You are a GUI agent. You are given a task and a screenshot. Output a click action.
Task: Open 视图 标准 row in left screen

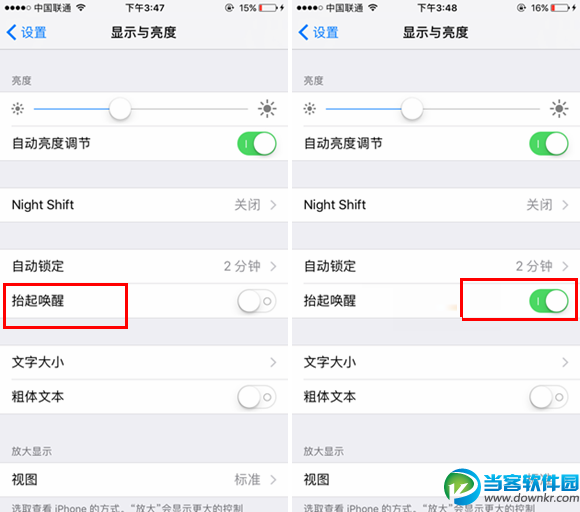[x=144, y=480]
